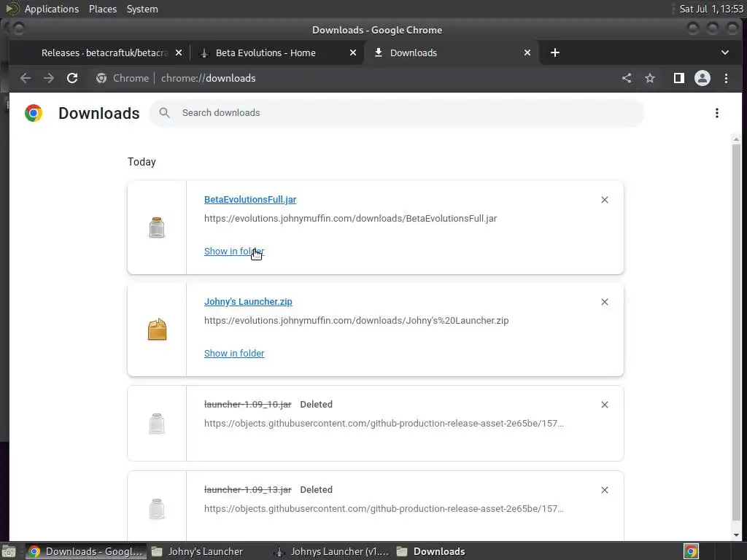Click the scrollbar up arrow
747x560 pixels.
coord(736,139)
